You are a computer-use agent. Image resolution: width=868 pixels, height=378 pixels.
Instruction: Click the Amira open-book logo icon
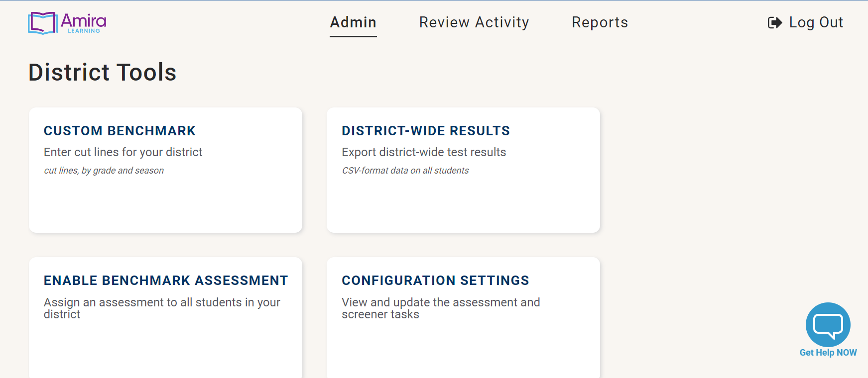[43, 23]
